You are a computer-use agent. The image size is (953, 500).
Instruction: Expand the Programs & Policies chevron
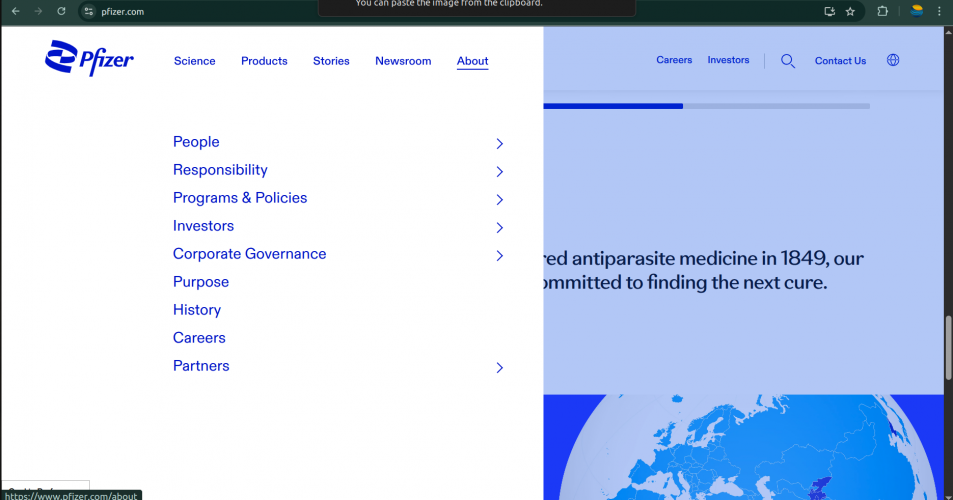(500, 199)
